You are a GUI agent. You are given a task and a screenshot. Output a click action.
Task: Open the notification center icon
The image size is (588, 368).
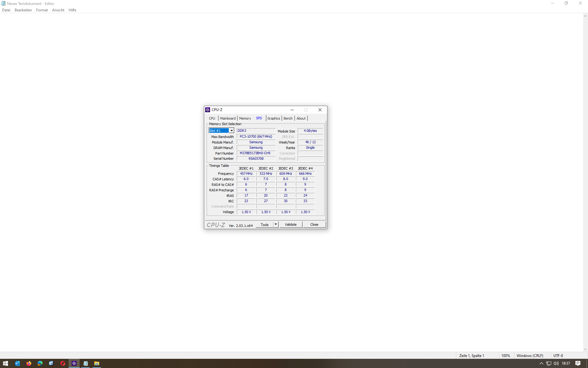(578, 363)
